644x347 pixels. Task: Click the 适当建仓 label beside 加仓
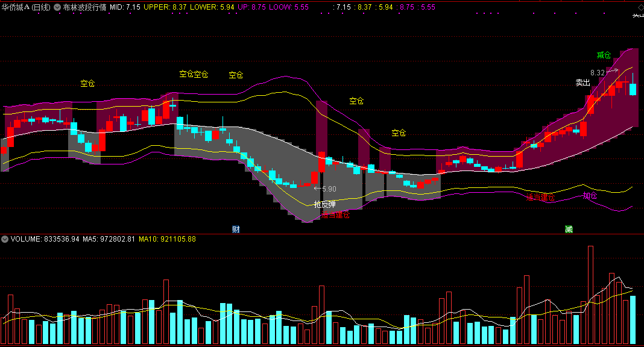540,197
